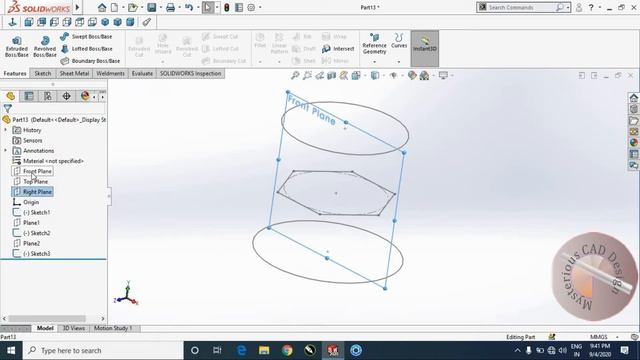Open the Motion Study 1 tab
The height and width of the screenshot is (360, 640).
[x=113, y=328]
